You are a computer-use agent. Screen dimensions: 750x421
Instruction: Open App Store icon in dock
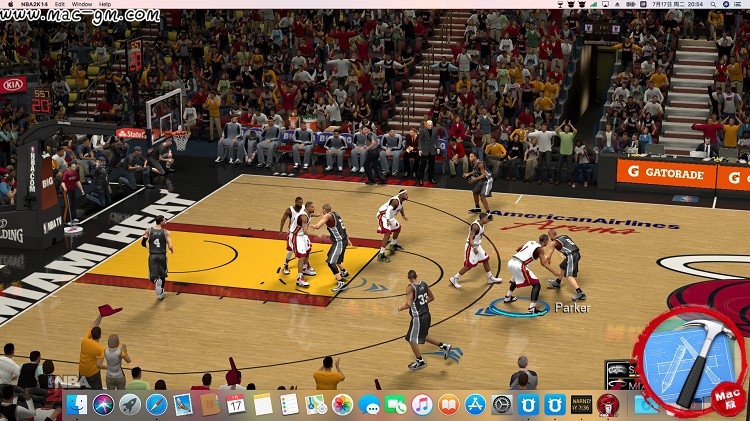(x=475, y=405)
